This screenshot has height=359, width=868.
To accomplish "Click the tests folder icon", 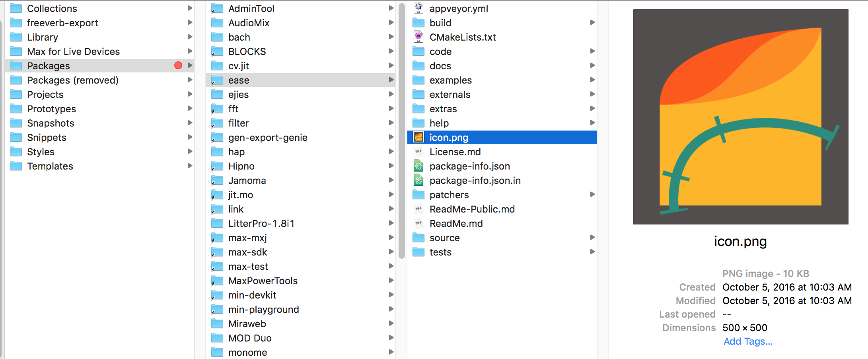I will (x=418, y=252).
